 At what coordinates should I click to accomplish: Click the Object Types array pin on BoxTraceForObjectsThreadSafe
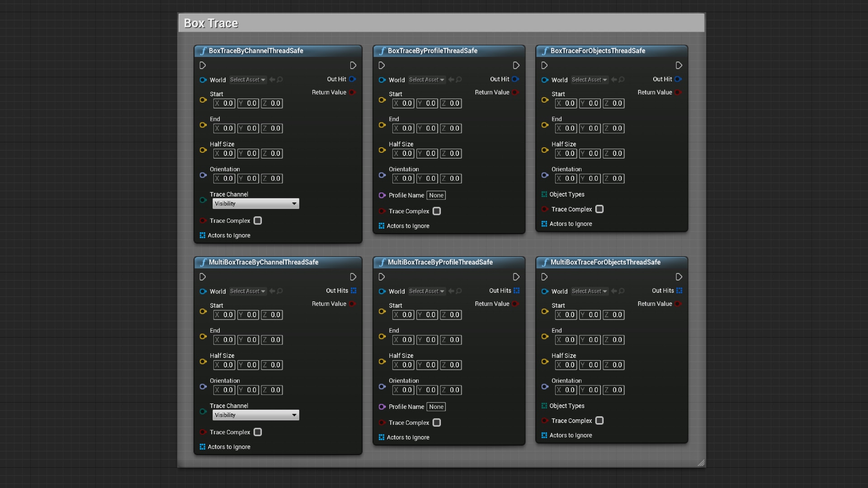pyautogui.click(x=543, y=194)
